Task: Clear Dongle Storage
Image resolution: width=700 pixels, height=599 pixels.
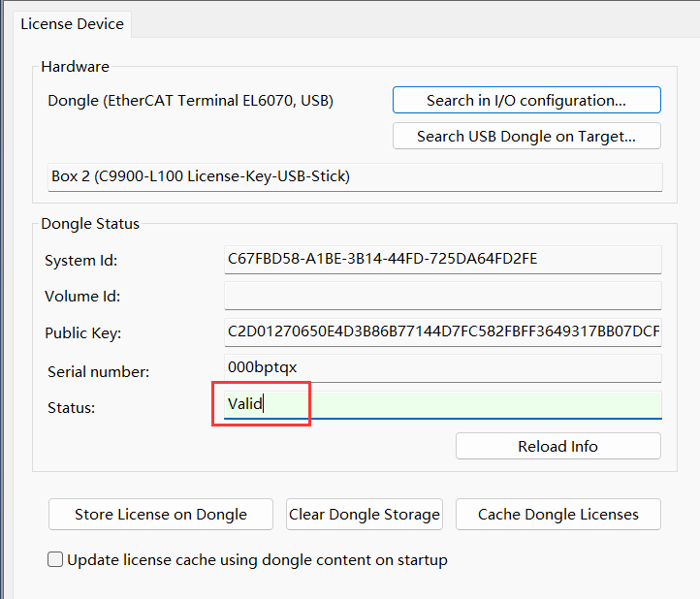Action: (x=365, y=515)
